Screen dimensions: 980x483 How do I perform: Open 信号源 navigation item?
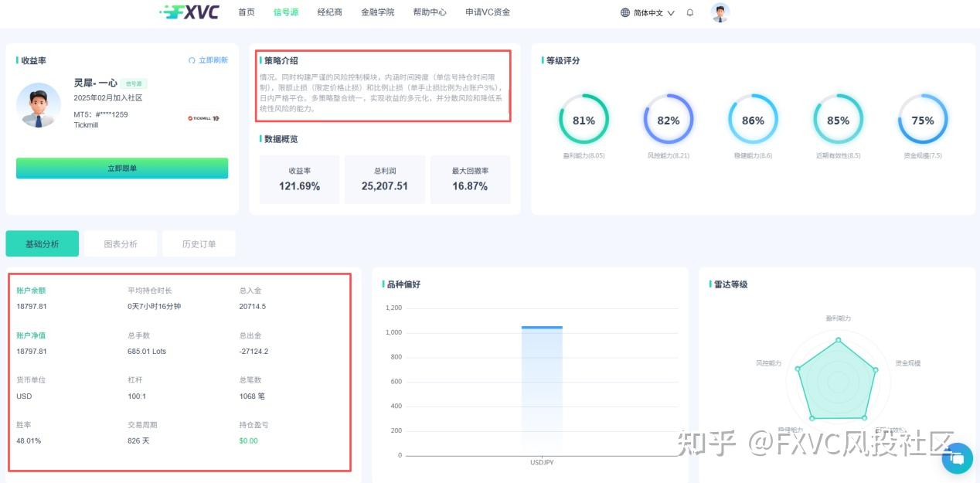(286, 12)
